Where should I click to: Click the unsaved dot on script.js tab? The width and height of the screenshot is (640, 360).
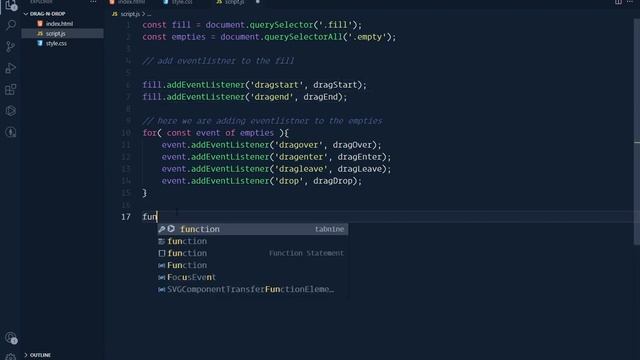click(258, 2)
